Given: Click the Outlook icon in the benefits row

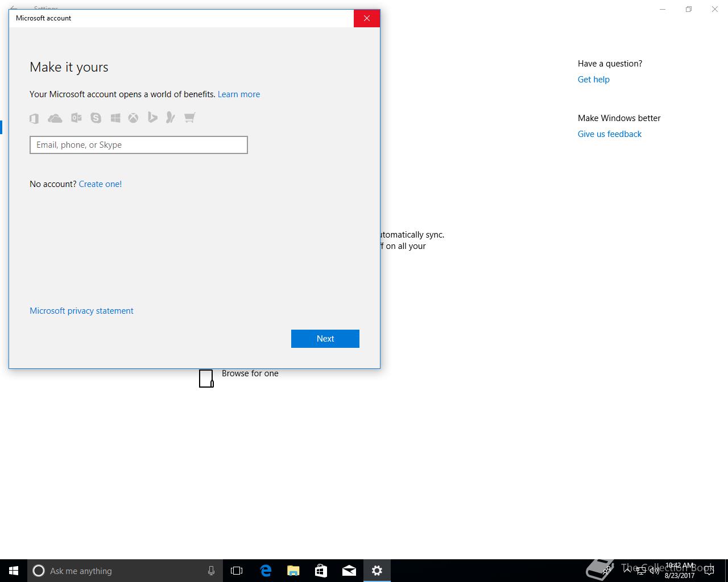Looking at the screenshot, I should (x=76, y=118).
